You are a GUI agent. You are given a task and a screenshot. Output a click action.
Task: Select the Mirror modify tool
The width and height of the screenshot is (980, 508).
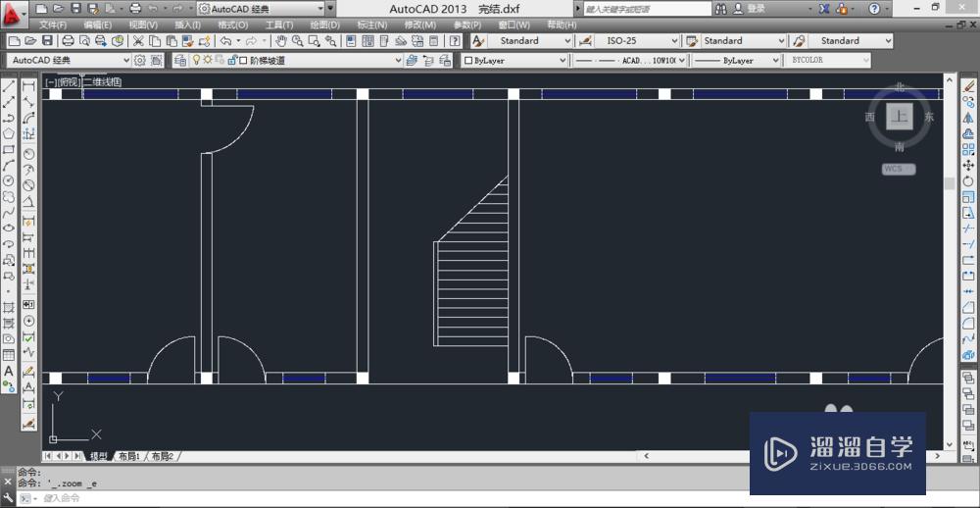click(968, 117)
